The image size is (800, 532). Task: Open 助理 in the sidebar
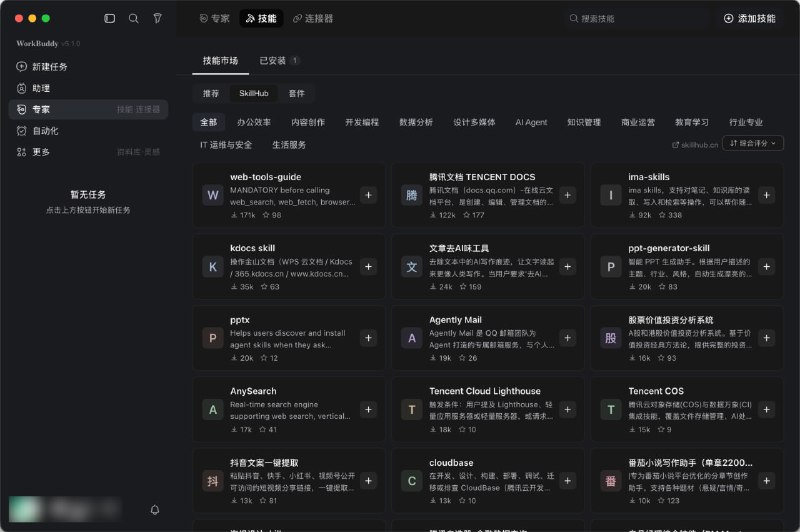(88, 88)
